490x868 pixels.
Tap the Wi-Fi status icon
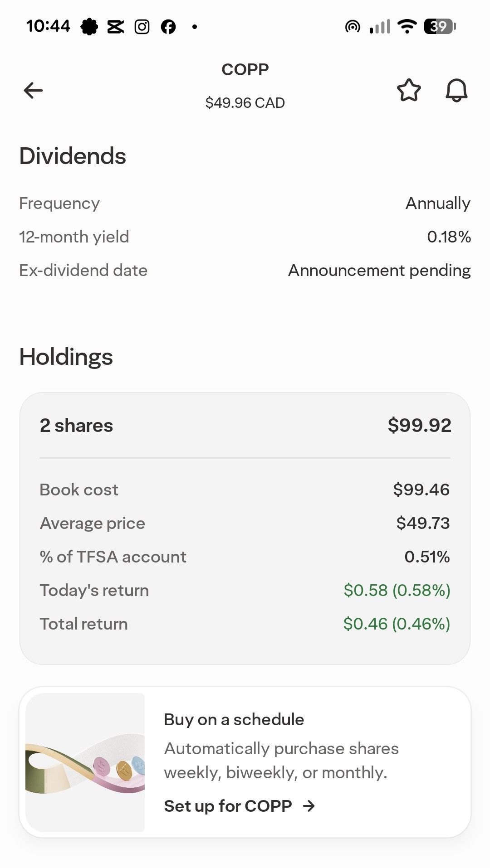[x=407, y=26]
